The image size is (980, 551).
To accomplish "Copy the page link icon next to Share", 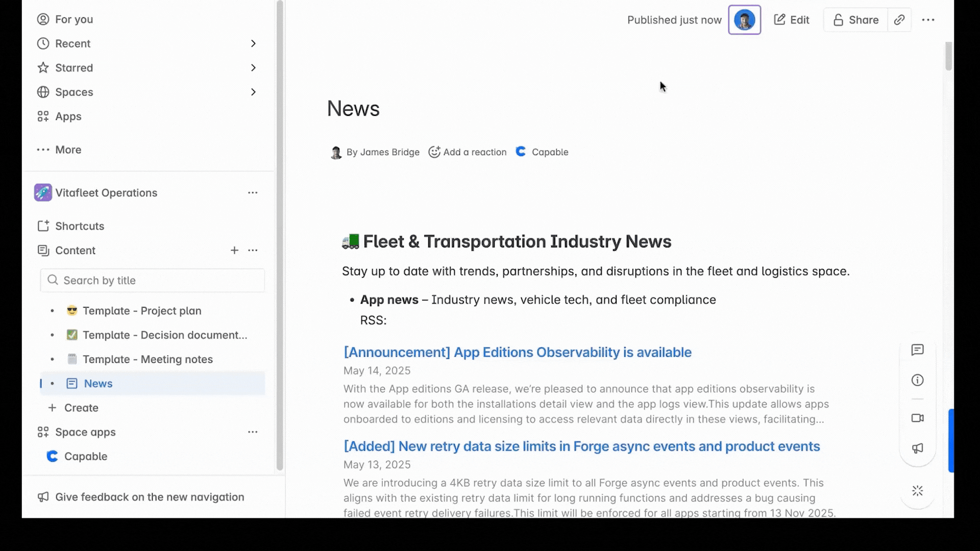I will tap(900, 20).
